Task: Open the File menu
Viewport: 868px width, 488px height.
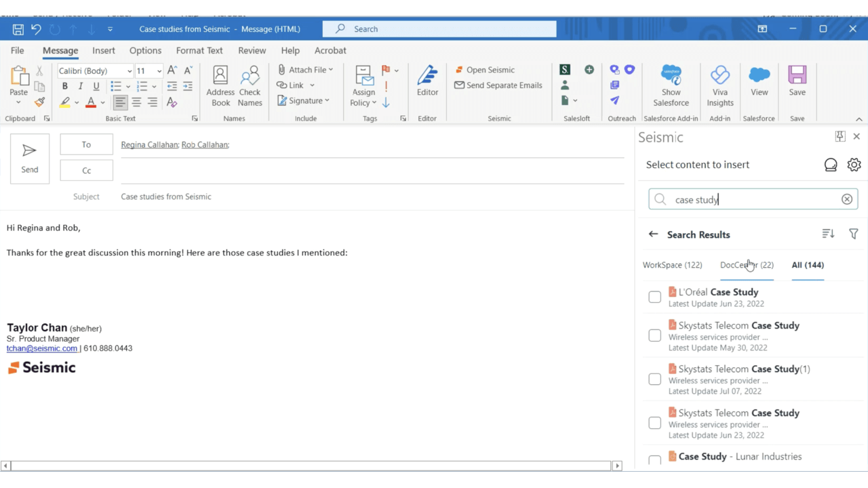Action: 18,50
